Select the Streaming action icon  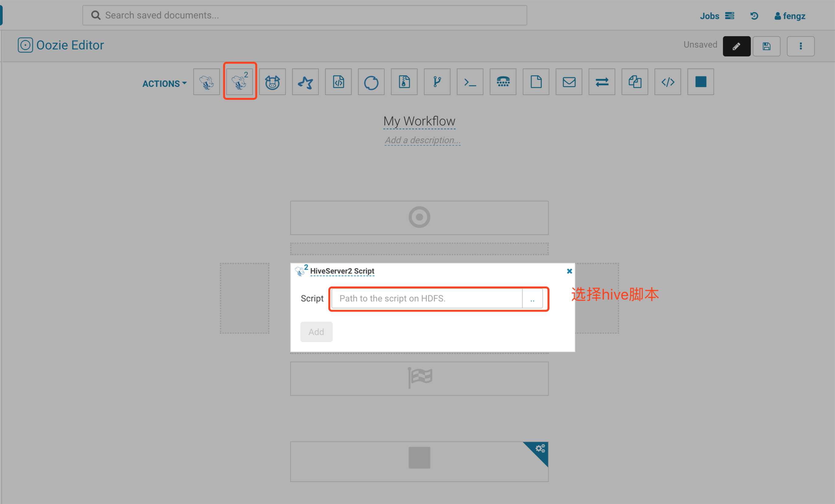click(601, 82)
